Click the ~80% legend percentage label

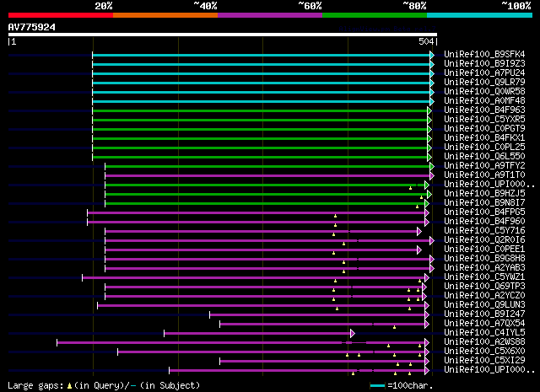(x=414, y=6)
